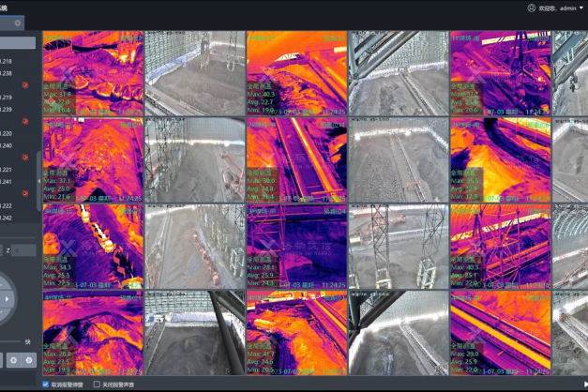
Task: Open the admin user dropdown arrow
Action: [x=580, y=8]
